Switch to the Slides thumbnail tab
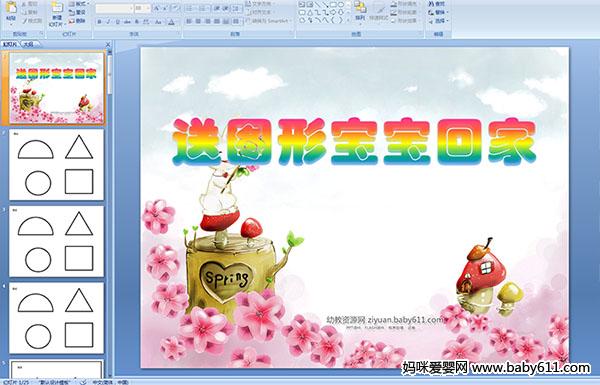 (10, 44)
